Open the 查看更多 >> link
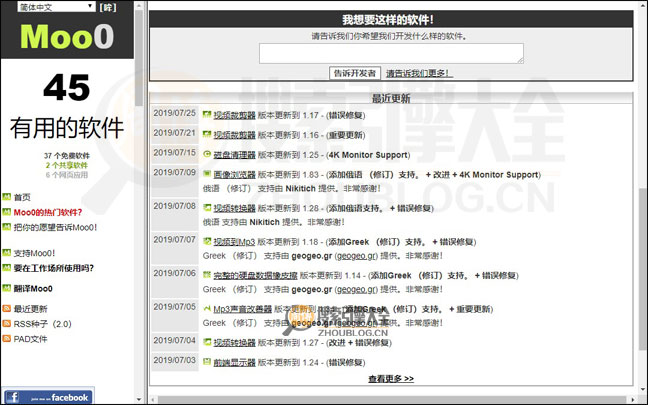648x405 pixels. [x=391, y=379]
